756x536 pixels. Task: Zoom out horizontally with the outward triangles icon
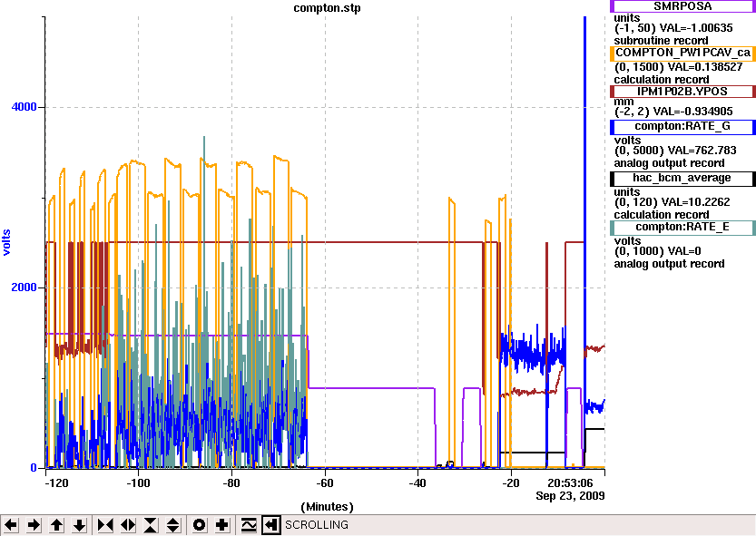click(x=128, y=525)
